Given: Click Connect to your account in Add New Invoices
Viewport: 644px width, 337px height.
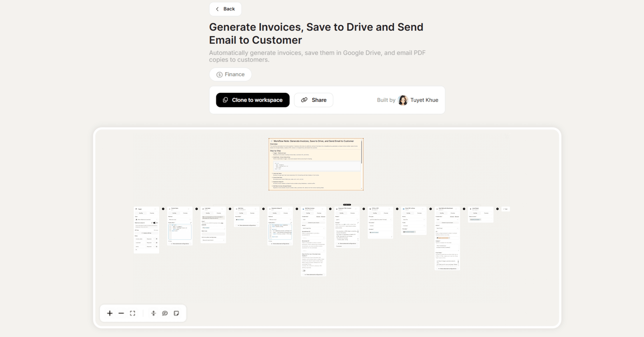Looking at the screenshot, I should [314, 223].
